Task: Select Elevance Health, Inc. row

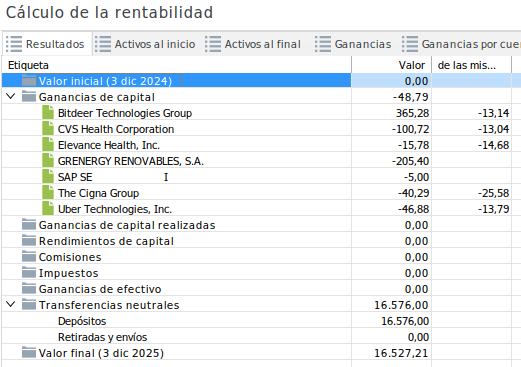Action: [261, 145]
